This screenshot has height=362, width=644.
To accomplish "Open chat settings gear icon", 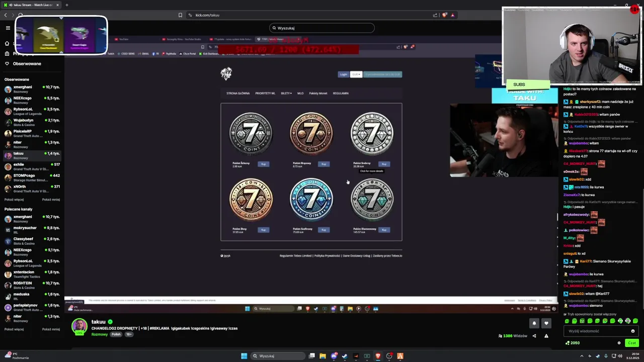I will tap(619, 343).
